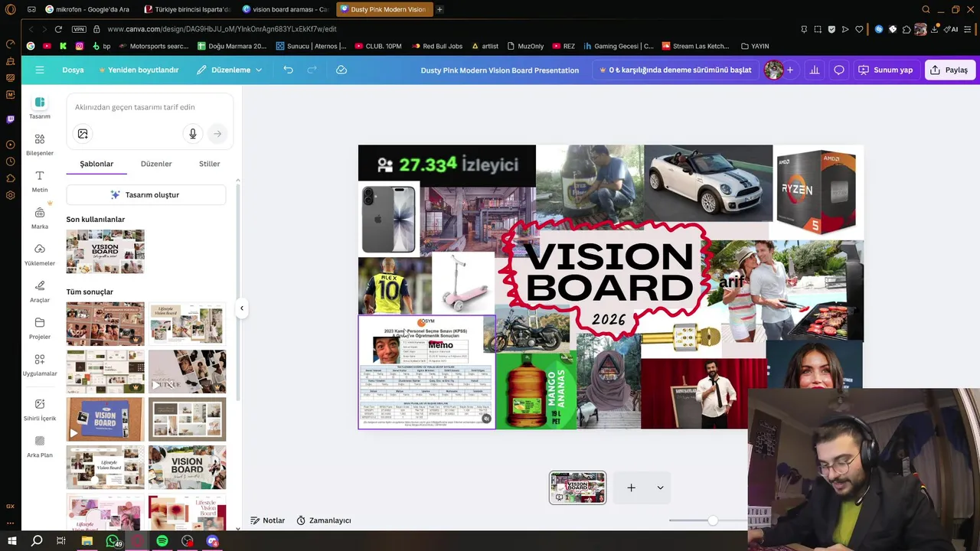The image size is (980, 551).
Task: Open the Zamanlayıcı timer button
Action: 324,520
